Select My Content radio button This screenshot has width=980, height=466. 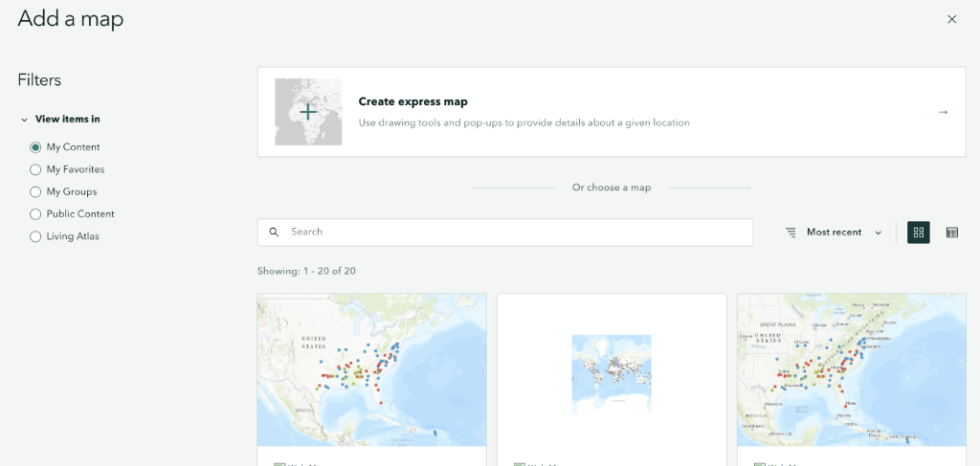click(x=35, y=147)
